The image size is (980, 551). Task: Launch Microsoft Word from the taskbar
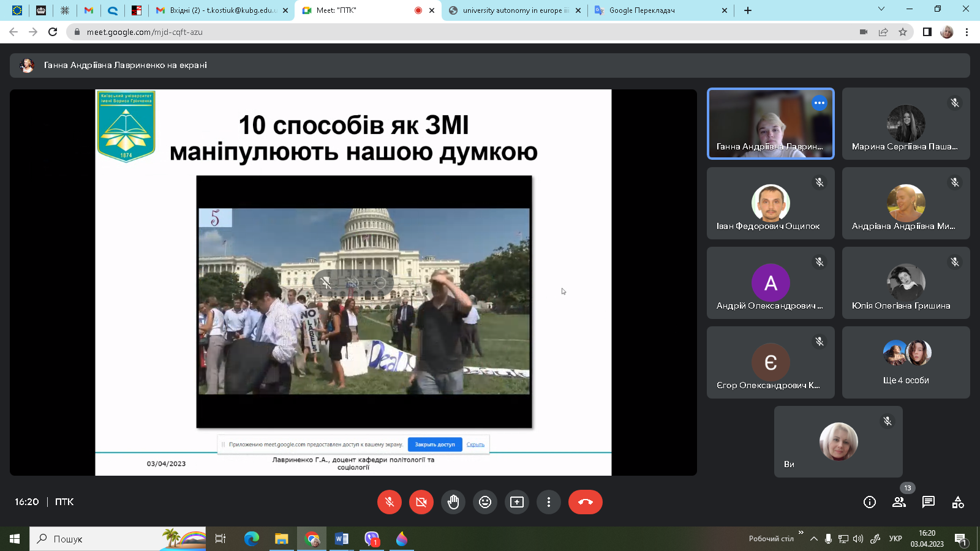(341, 539)
